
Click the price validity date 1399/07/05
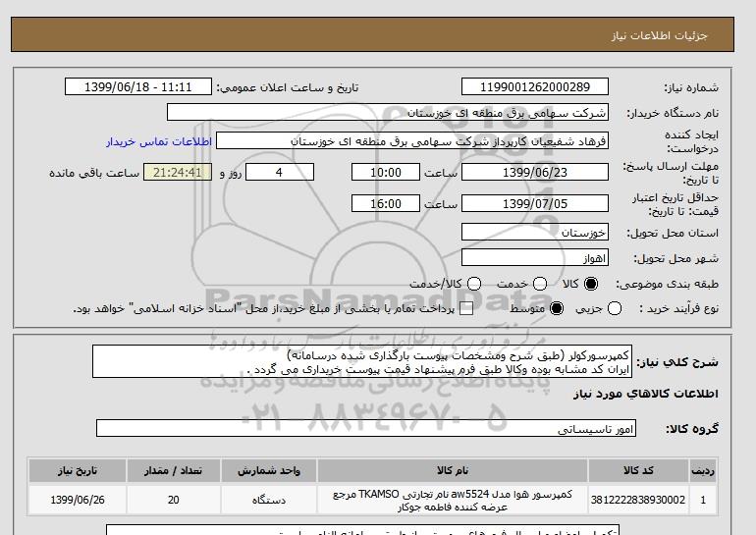pos(535,203)
